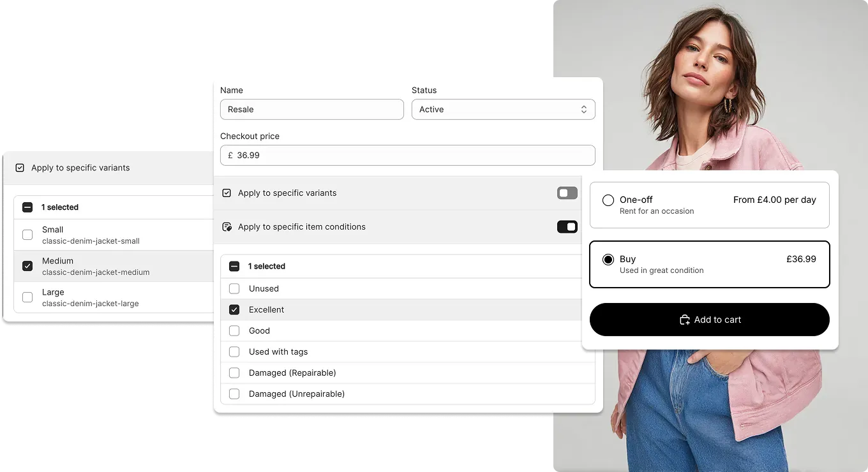Uncheck the Excellent condition checkbox
The width and height of the screenshot is (868, 472).
[x=234, y=309]
